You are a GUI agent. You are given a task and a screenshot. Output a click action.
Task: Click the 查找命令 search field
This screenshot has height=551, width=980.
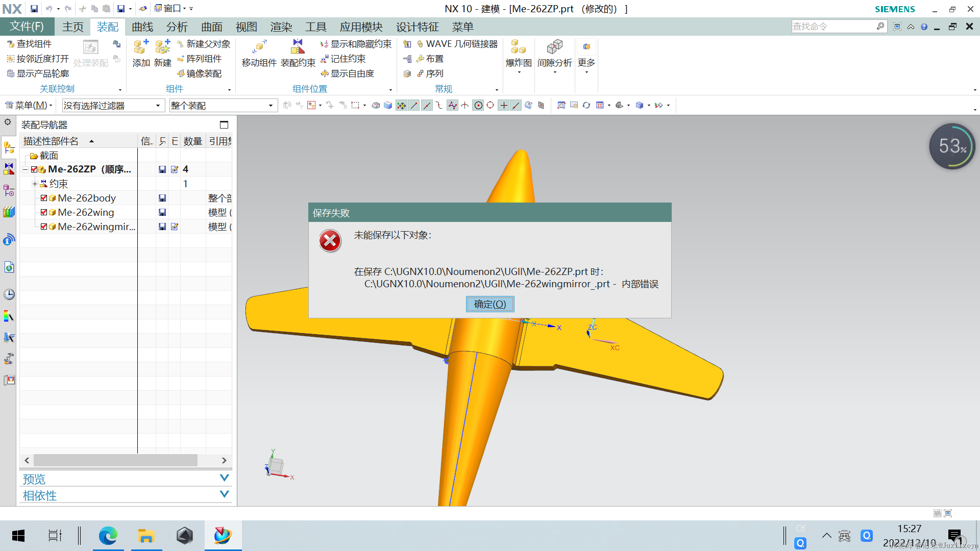coord(833,27)
